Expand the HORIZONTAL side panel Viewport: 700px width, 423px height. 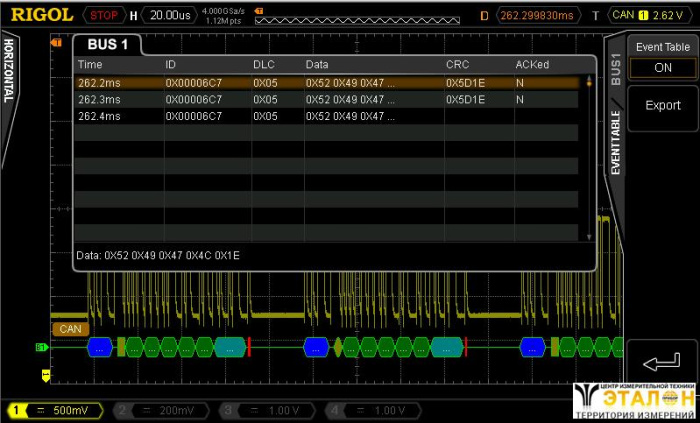point(8,70)
